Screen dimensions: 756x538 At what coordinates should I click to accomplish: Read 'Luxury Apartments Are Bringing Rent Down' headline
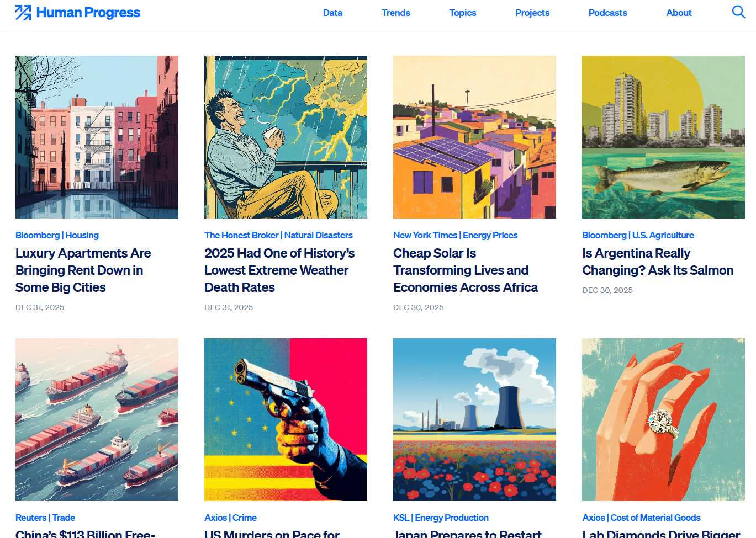(x=83, y=270)
